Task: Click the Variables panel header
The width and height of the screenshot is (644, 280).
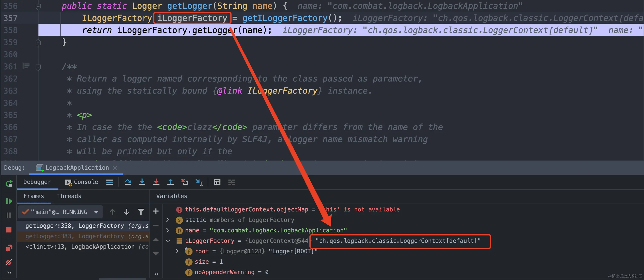Action: [171, 196]
